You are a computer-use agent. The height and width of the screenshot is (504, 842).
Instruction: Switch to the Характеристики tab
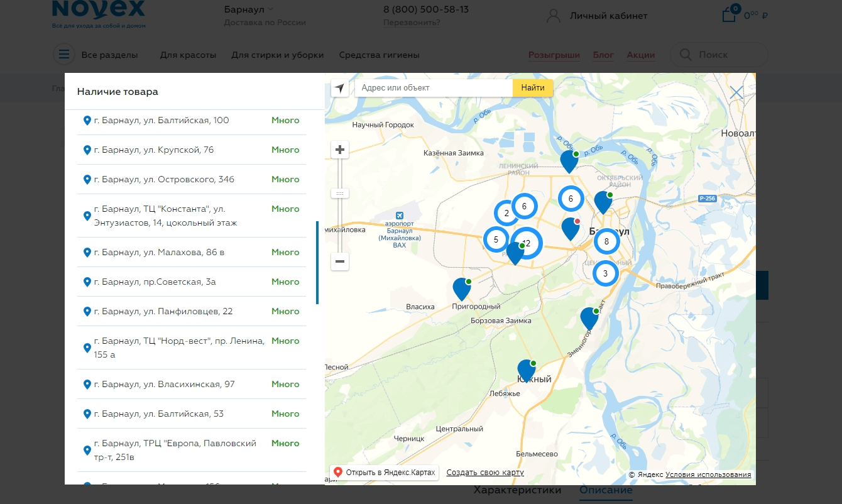point(517,490)
